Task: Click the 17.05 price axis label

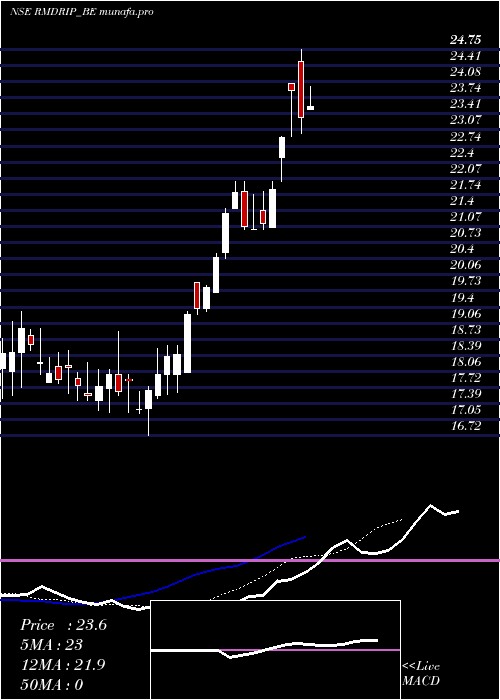Action: [x=466, y=410]
